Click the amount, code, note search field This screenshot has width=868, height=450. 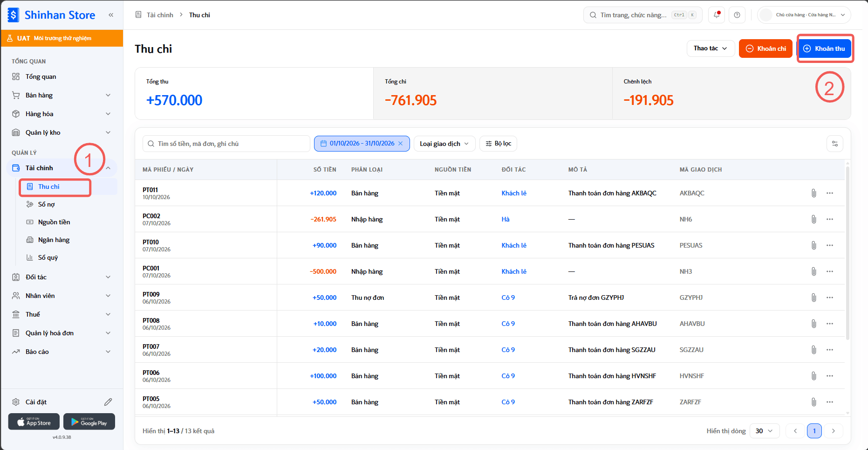[226, 144]
